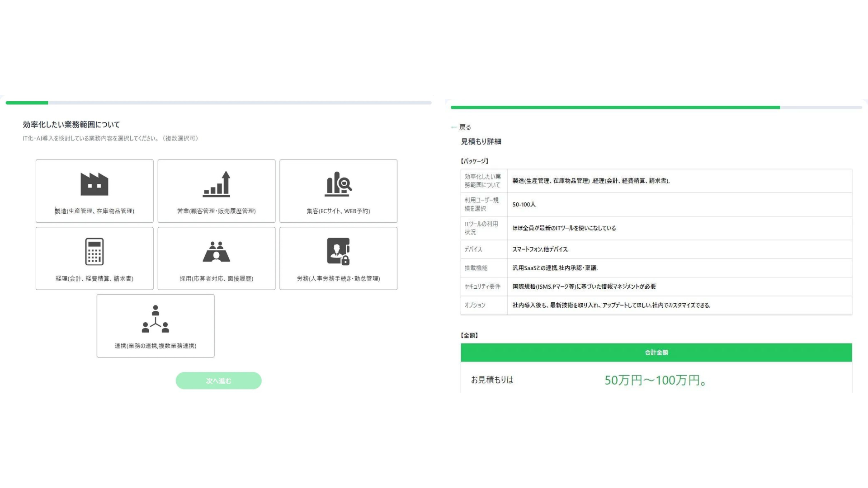Click the sales growth chart icon
The height and width of the screenshot is (488, 868).
216,184
